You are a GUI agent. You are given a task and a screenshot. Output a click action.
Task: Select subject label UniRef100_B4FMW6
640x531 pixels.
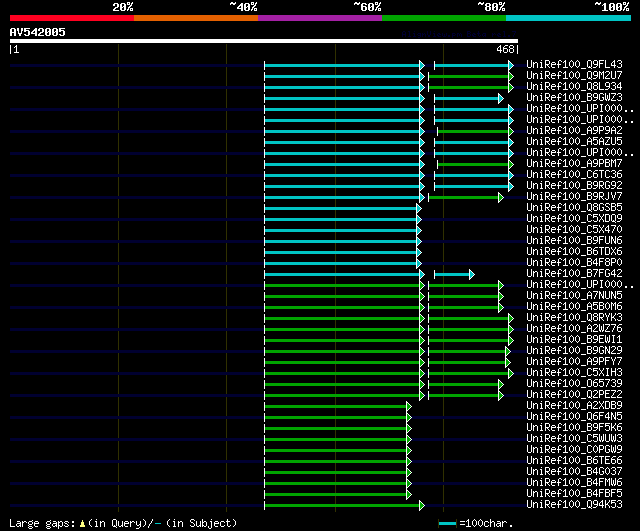click(574, 483)
